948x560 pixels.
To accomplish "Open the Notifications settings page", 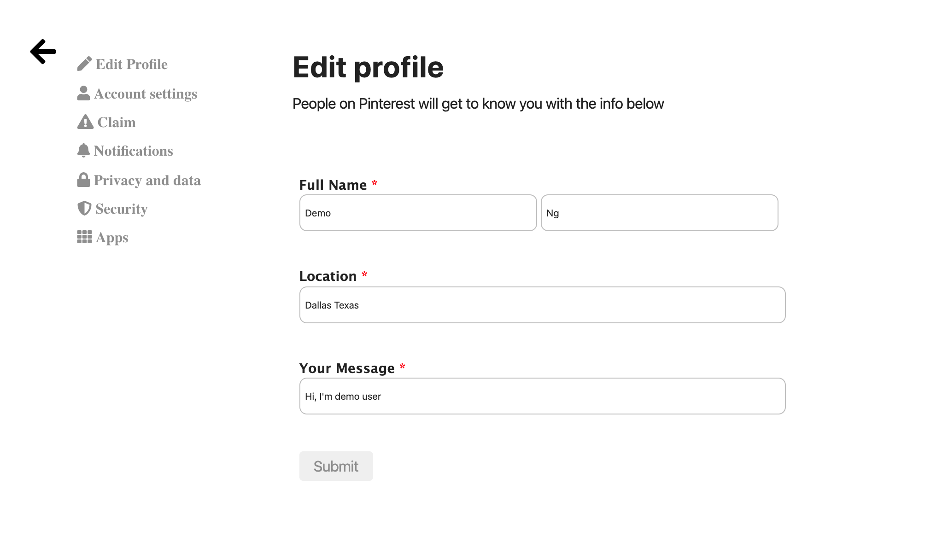I will [x=133, y=151].
